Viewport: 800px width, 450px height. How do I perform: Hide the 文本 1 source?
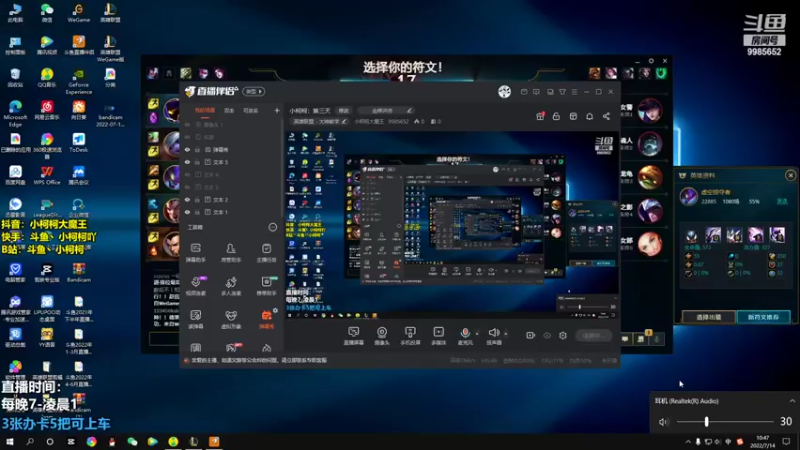click(x=187, y=212)
